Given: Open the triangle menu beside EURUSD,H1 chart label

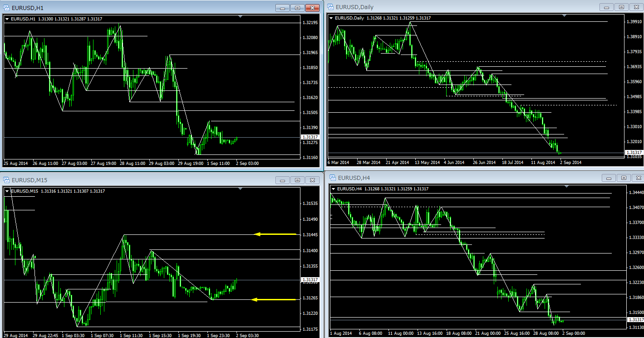Looking at the screenshot, I should [x=7, y=19].
